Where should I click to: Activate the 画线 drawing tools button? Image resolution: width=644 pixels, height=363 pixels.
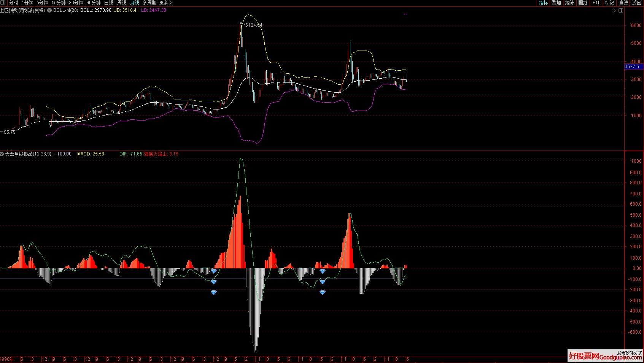pyautogui.click(x=583, y=3)
